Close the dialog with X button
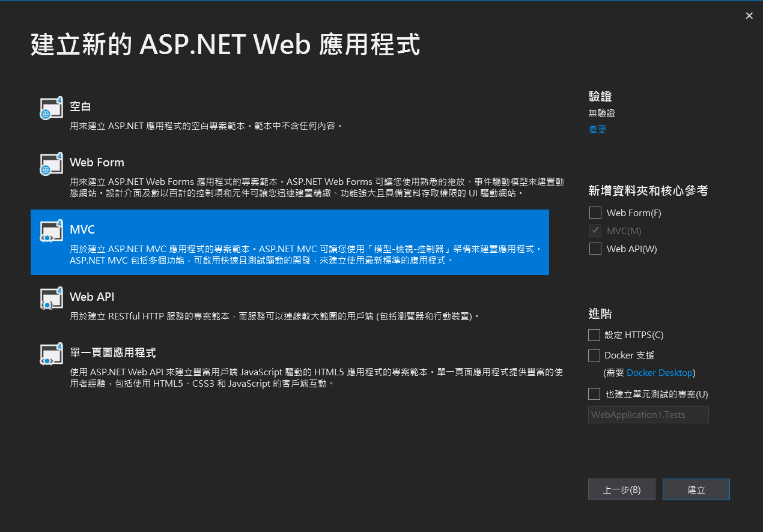 coord(749,16)
